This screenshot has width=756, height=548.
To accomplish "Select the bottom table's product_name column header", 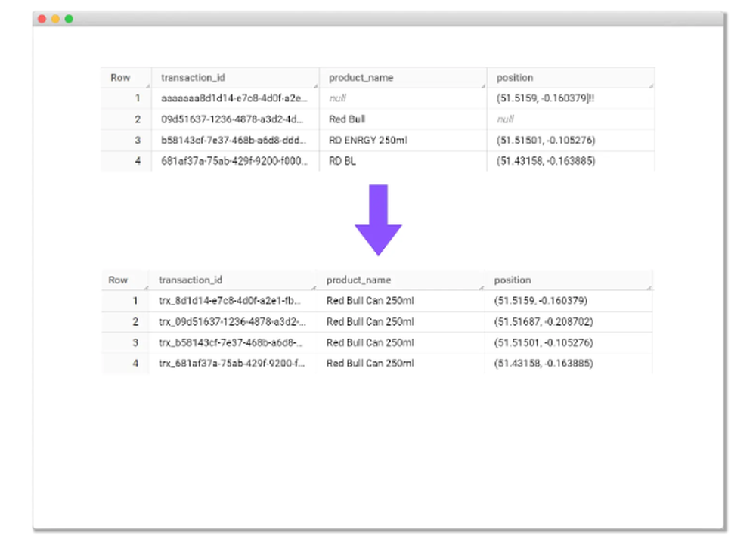I will (401, 280).
